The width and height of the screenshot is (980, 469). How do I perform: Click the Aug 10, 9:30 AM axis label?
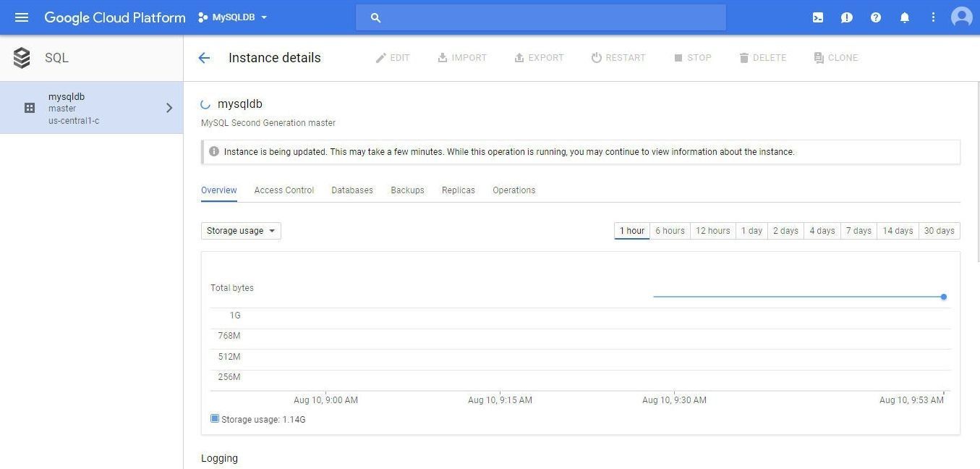pos(674,400)
